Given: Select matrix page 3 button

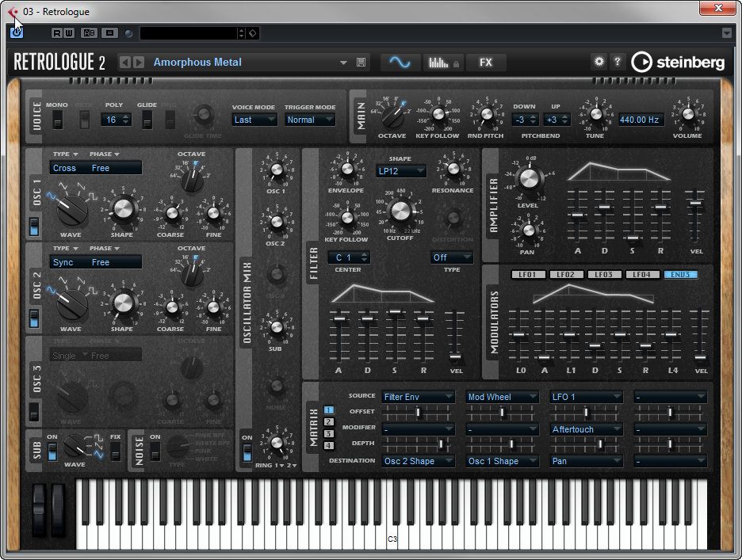Looking at the screenshot, I should pyautogui.click(x=329, y=434).
